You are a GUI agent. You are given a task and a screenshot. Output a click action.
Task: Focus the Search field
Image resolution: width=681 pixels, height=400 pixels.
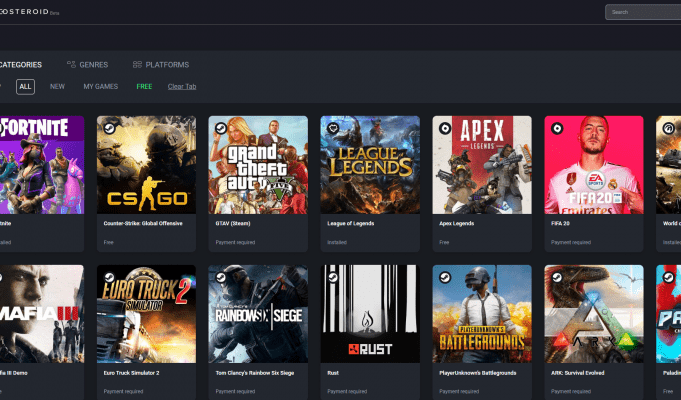click(643, 12)
